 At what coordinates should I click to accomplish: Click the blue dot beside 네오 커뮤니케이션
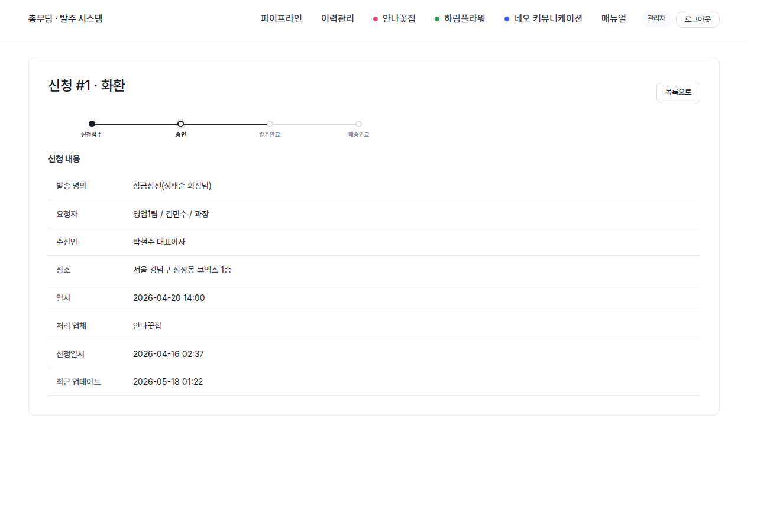pos(507,19)
